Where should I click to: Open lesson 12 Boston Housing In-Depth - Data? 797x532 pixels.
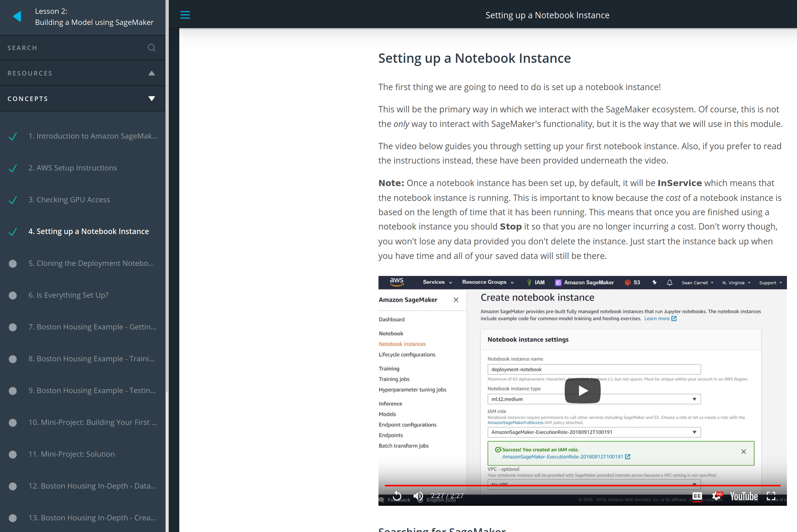92,486
